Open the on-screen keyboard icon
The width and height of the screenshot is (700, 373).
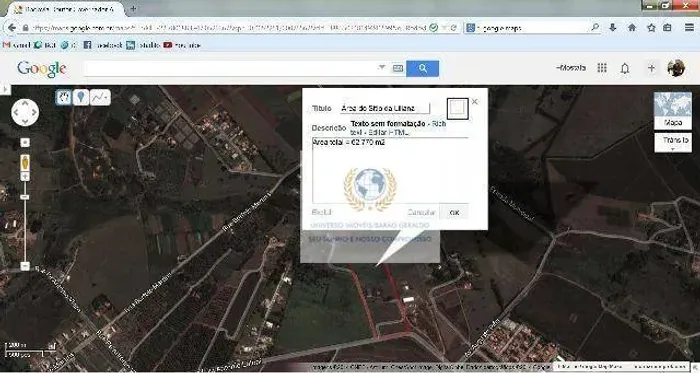coord(397,68)
